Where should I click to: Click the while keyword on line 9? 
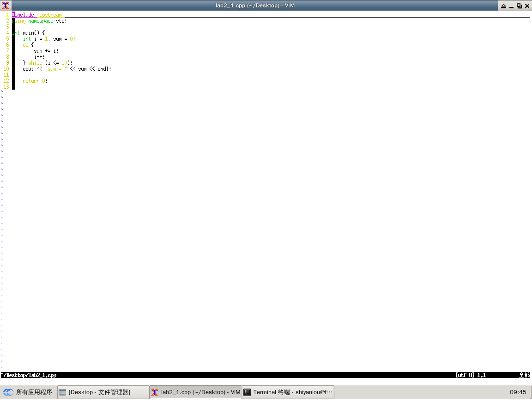click(x=35, y=63)
